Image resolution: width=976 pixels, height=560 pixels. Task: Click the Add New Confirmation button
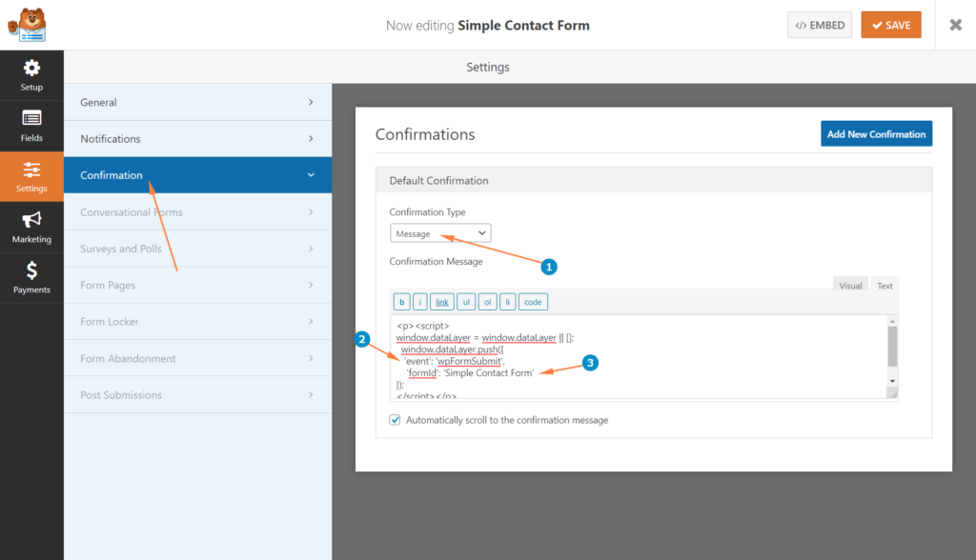tap(876, 133)
